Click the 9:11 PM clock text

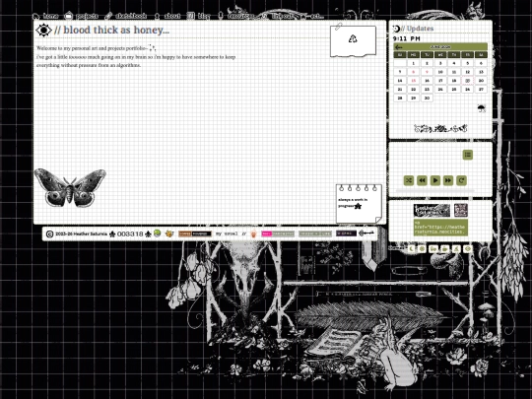(407, 38)
